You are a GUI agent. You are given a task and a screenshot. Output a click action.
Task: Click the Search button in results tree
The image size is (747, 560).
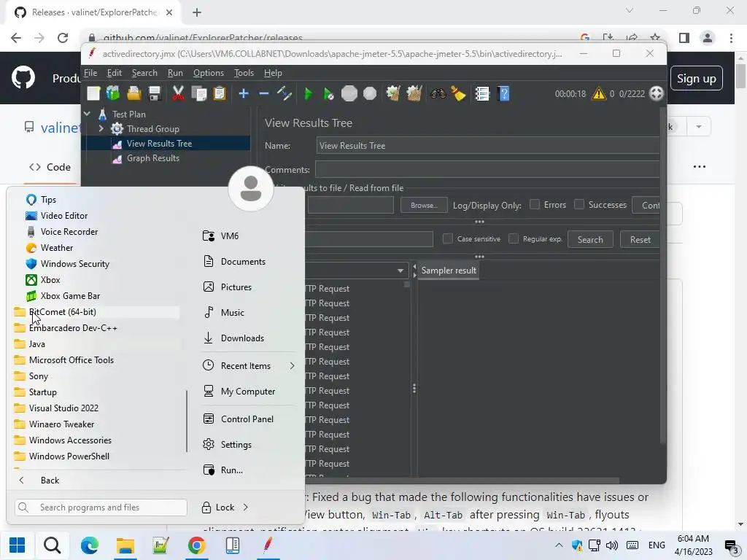590,239
